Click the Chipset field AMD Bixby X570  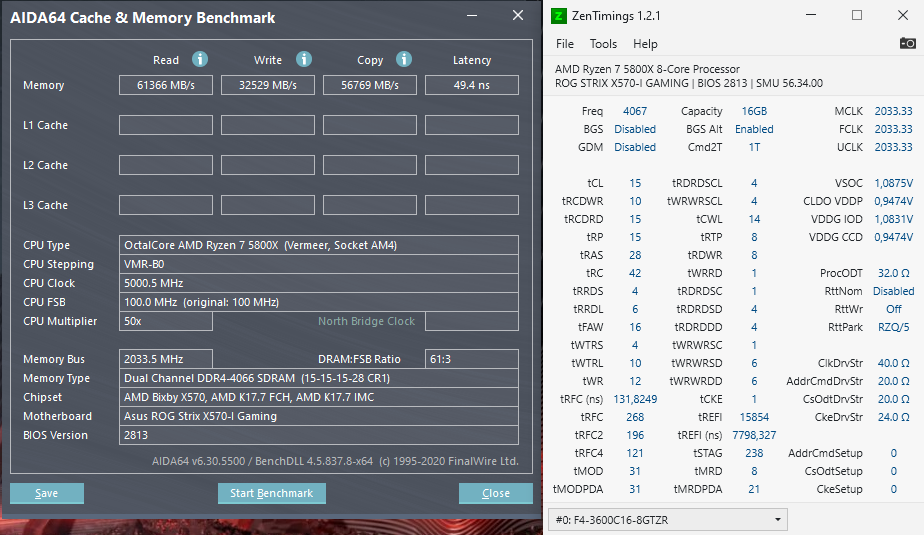pyautogui.click(x=319, y=397)
